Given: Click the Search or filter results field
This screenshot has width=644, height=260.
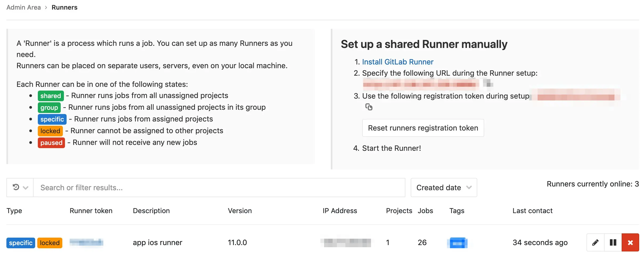Looking at the screenshot, I should (x=218, y=188).
